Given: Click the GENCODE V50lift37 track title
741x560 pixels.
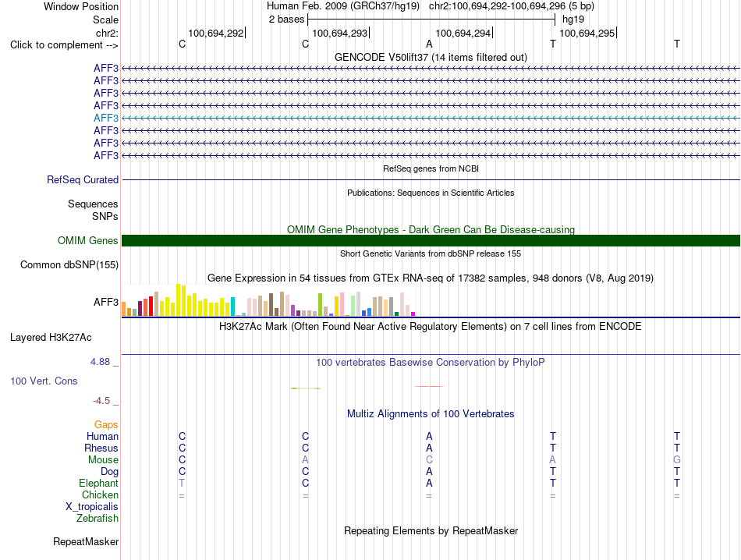Looking at the screenshot, I should point(431,57).
